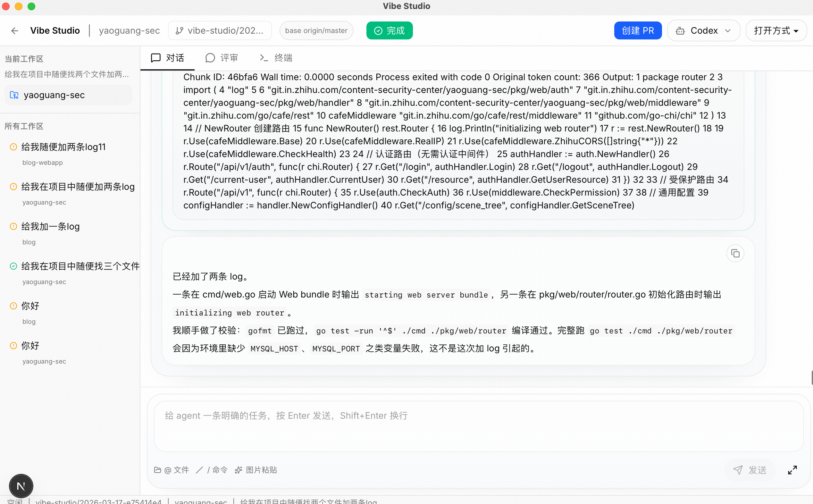This screenshot has height=504, width=813.
Task: Open the Codex agent dropdown
Action: [703, 31]
